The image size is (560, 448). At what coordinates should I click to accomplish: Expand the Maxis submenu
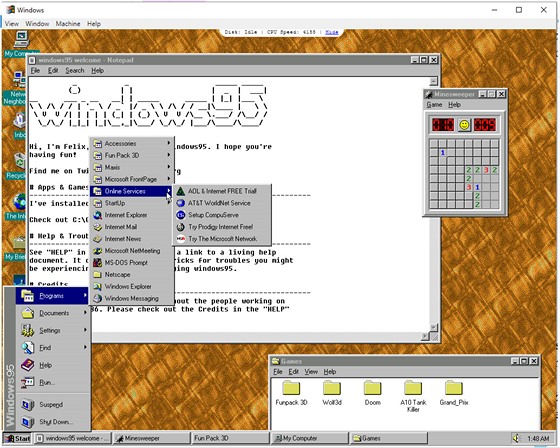[132, 167]
